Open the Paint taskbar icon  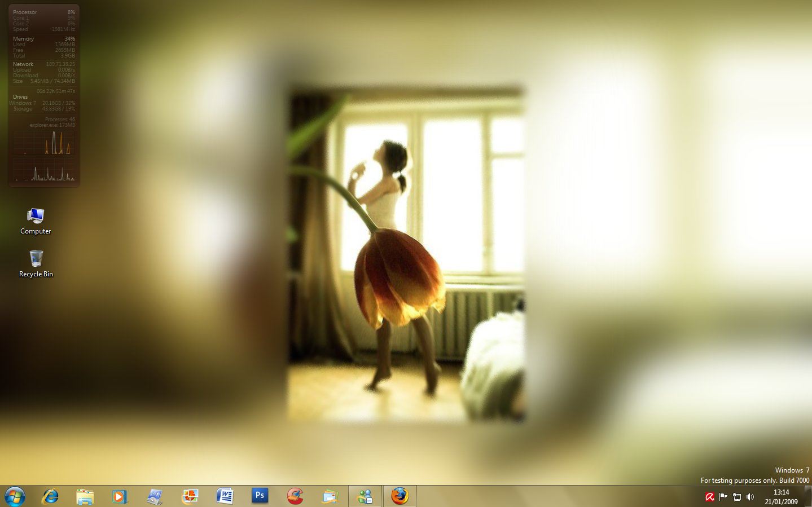[x=190, y=496]
